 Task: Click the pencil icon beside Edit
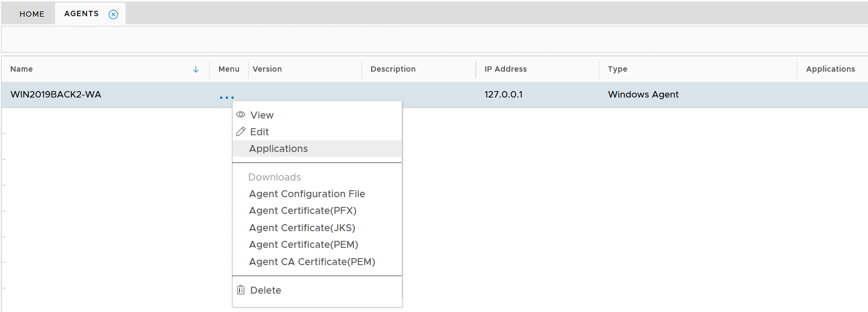(241, 131)
